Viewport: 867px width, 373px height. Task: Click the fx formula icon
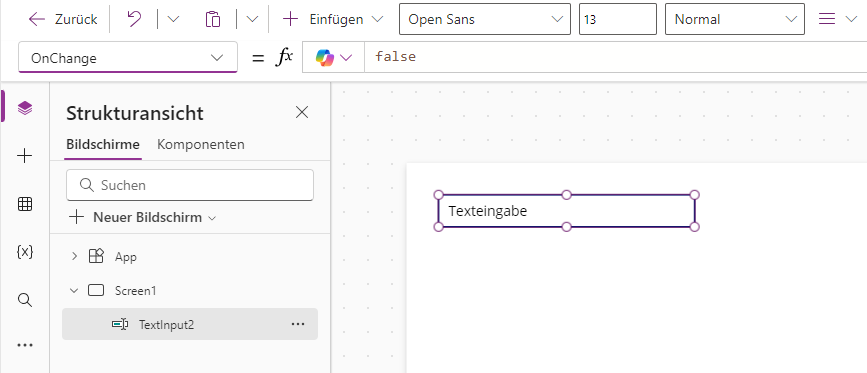[284, 57]
